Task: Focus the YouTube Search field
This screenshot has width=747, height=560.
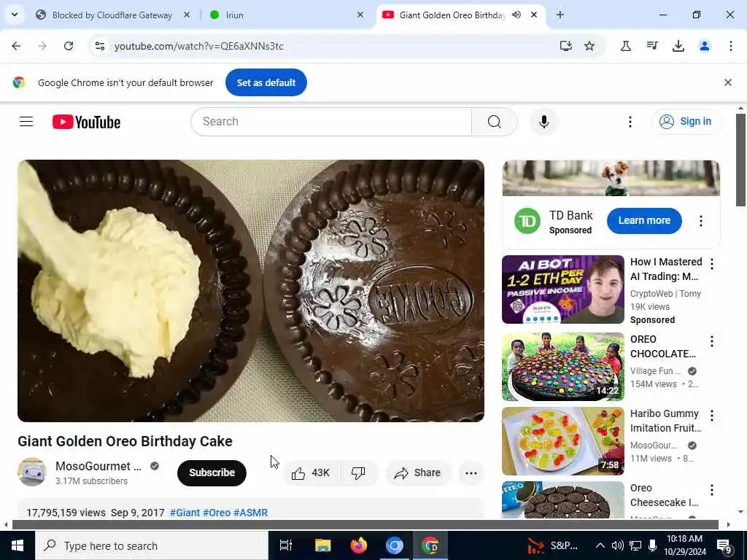Action: tap(331, 122)
